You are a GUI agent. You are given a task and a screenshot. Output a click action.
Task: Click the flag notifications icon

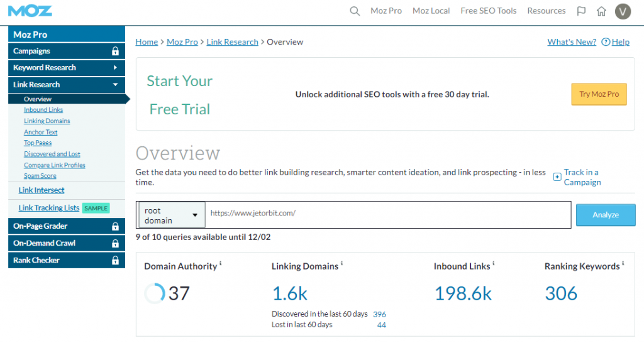coord(581,11)
